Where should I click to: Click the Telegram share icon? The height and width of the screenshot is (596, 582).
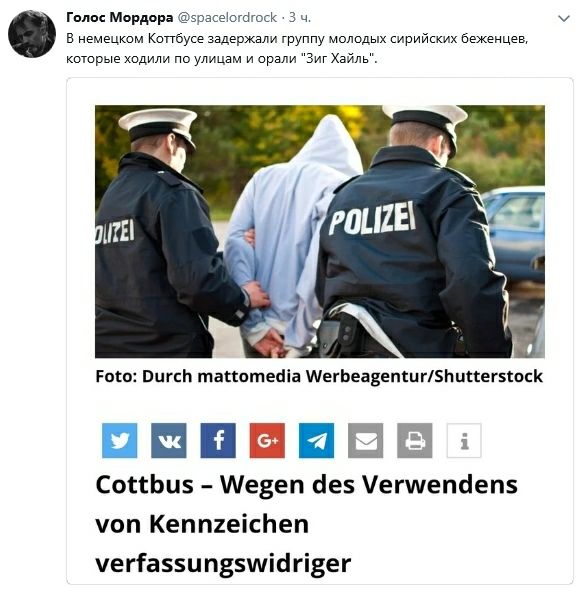tap(317, 440)
